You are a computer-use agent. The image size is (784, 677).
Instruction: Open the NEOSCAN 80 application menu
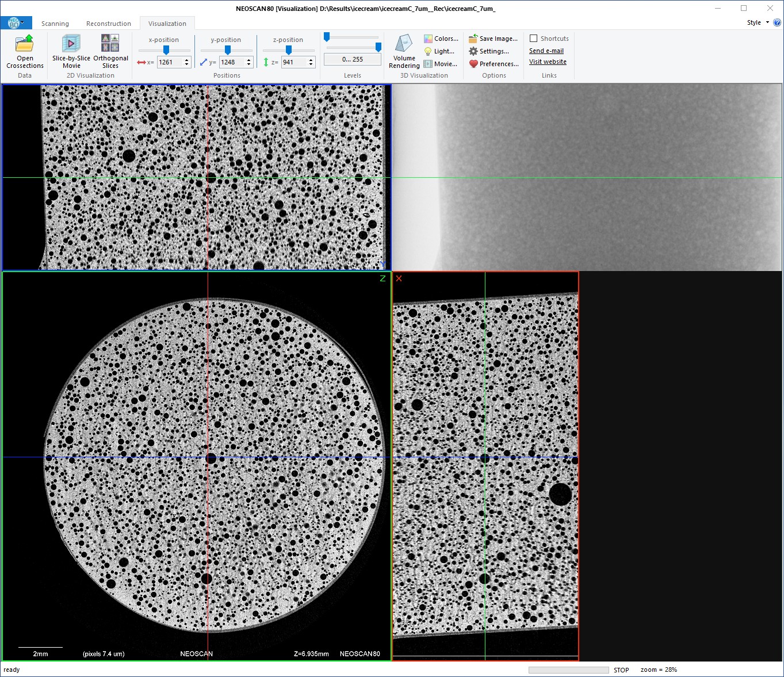[x=14, y=23]
